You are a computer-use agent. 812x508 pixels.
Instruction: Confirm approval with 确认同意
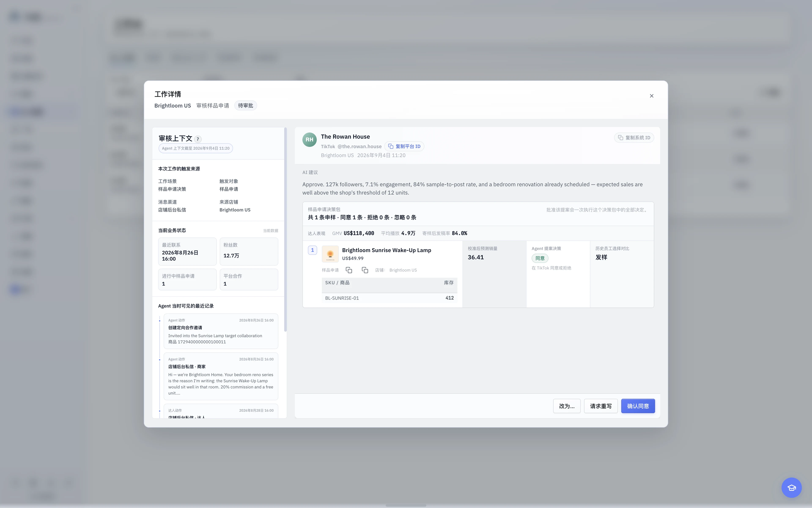tap(638, 406)
